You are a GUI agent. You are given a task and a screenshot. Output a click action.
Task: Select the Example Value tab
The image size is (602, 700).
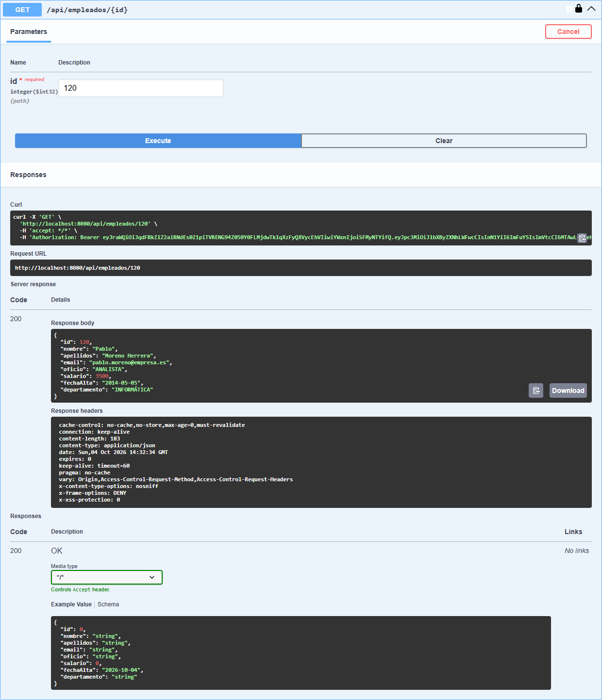[71, 604]
